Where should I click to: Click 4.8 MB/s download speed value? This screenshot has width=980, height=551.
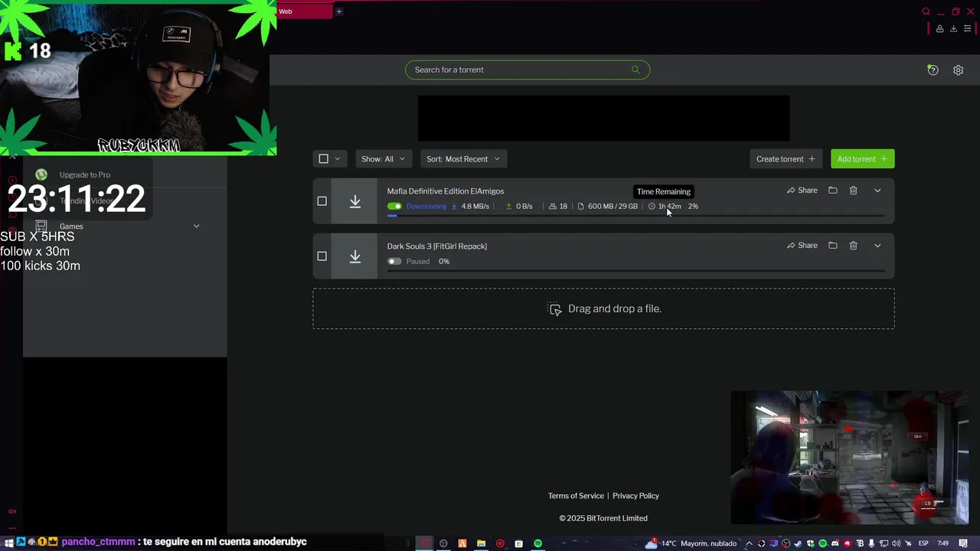tap(475, 206)
